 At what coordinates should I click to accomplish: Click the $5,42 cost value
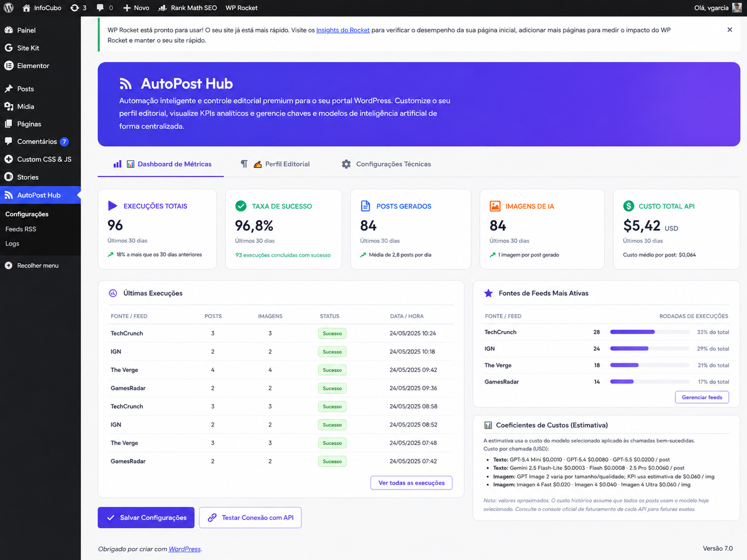642,225
